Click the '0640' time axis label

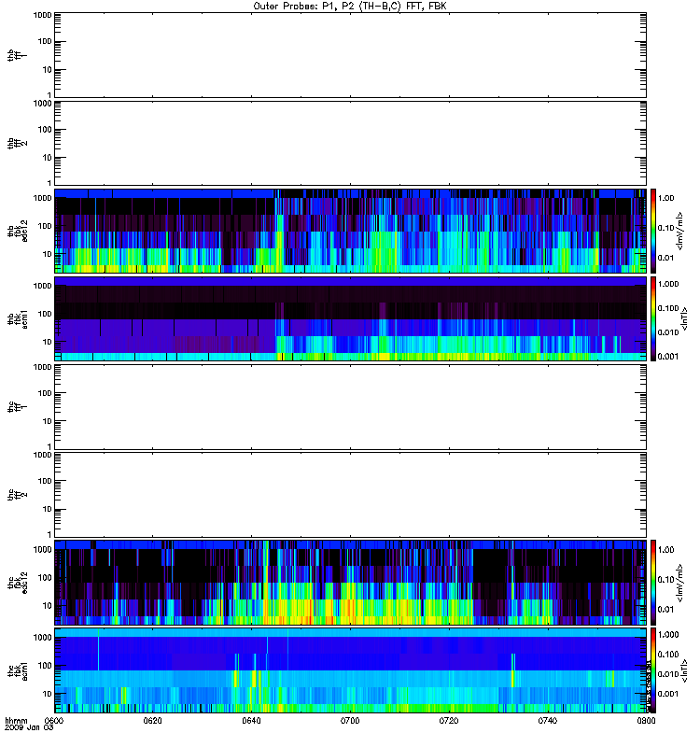click(x=251, y=721)
